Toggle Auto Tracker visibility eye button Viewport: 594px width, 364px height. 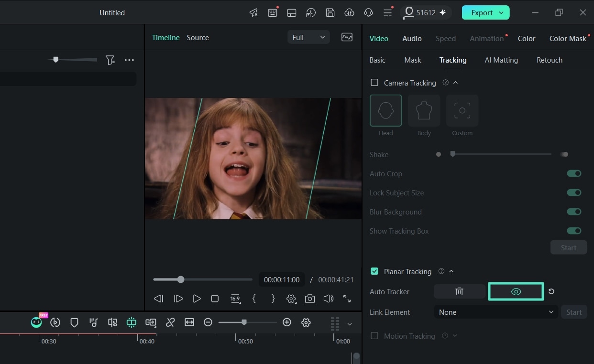(x=516, y=291)
